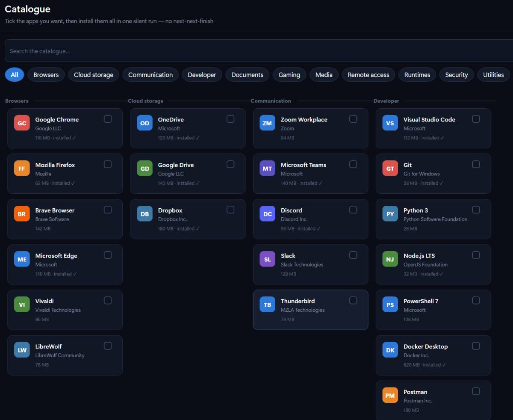Click the Catalogue page heading
The width and height of the screenshot is (513, 420).
[27, 9]
